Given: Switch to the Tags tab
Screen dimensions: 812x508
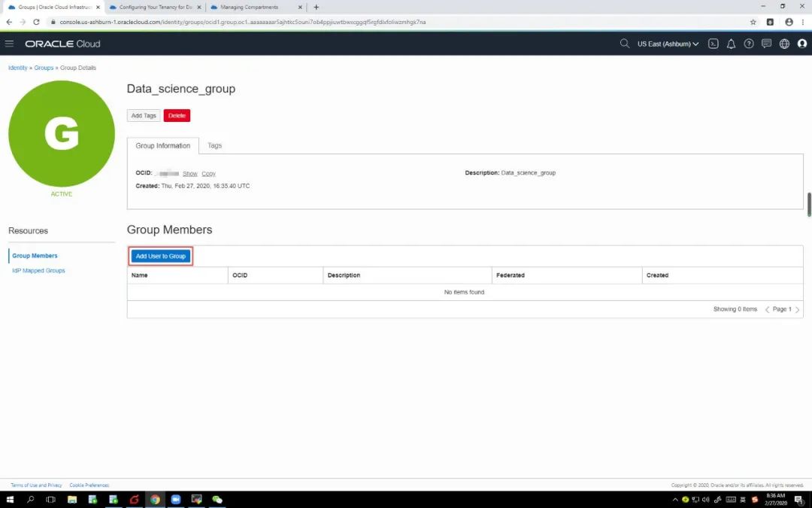Looking at the screenshot, I should click(214, 145).
